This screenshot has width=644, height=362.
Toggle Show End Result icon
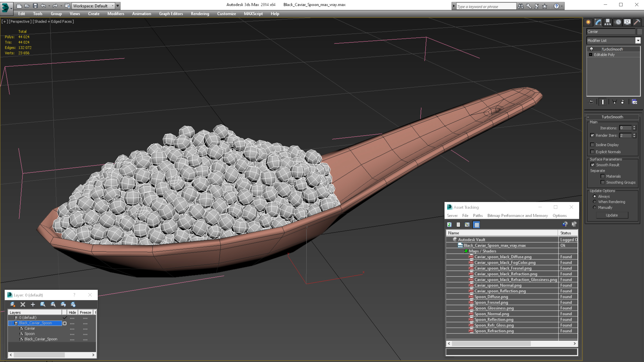click(x=603, y=102)
